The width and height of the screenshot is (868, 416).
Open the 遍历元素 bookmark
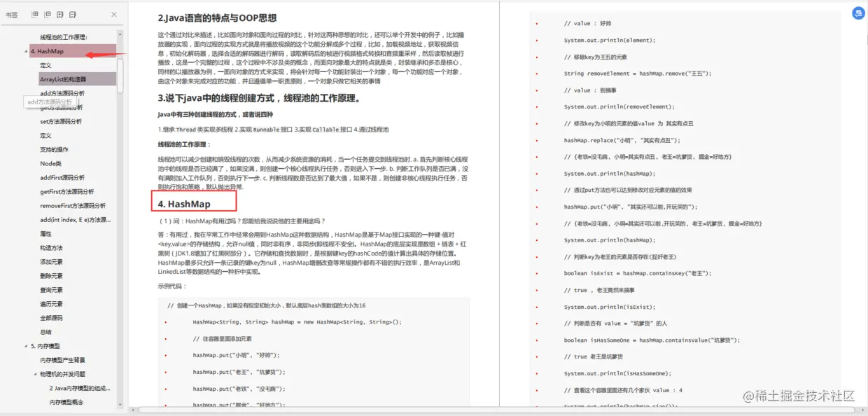click(x=51, y=304)
